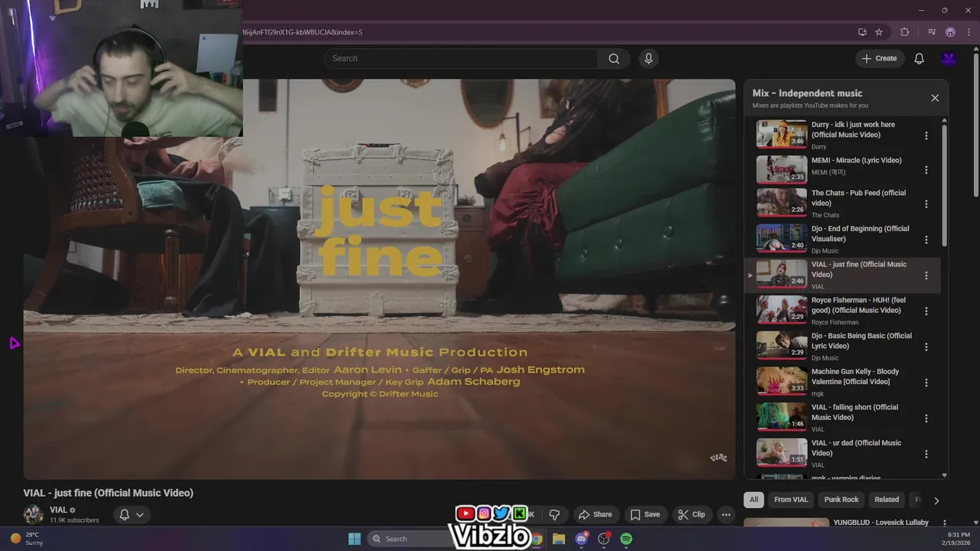Viewport: 980px width, 551px height.
Task: Open OBS Studio from taskbar
Action: coord(603,539)
